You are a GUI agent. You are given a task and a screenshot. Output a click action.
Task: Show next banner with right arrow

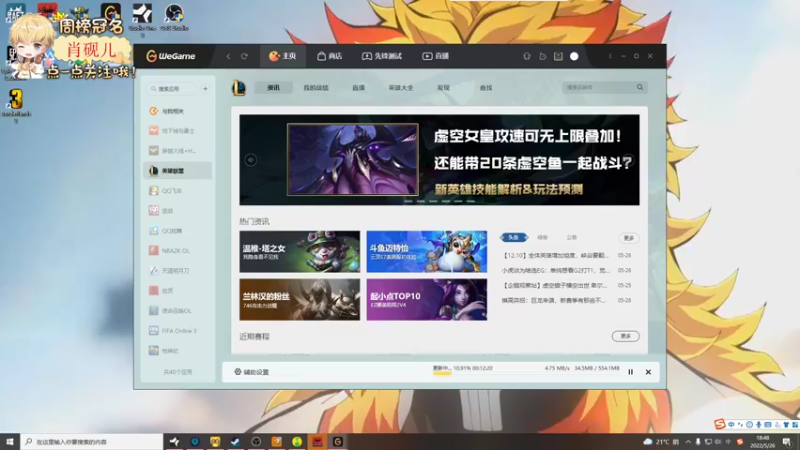coord(629,160)
